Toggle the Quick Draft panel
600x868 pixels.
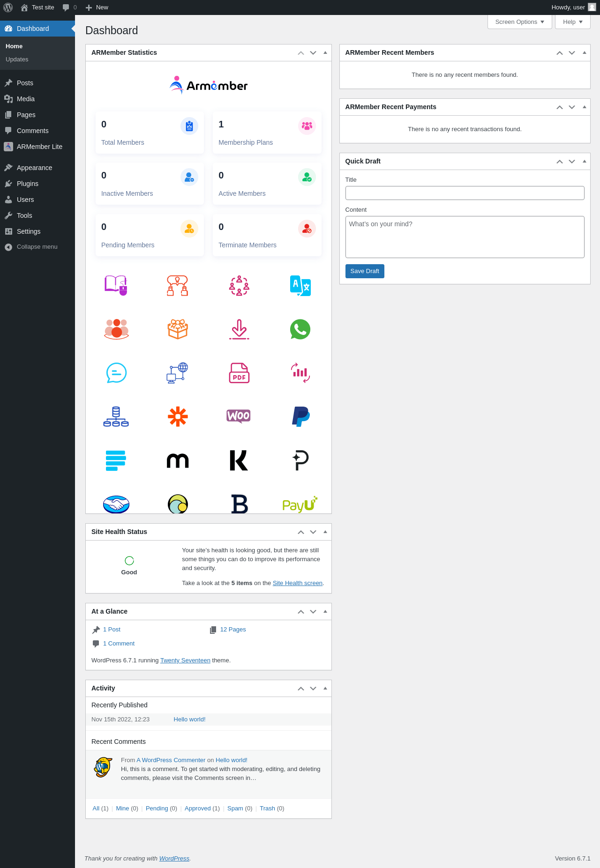pos(584,161)
